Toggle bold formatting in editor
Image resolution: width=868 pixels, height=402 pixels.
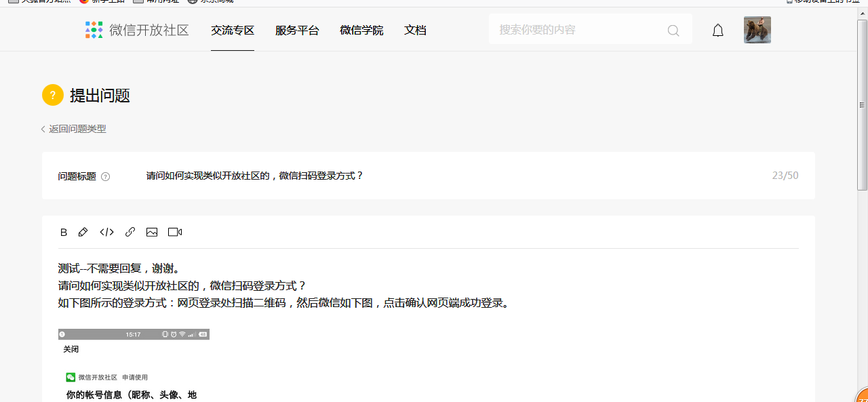pyautogui.click(x=64, y=233)
